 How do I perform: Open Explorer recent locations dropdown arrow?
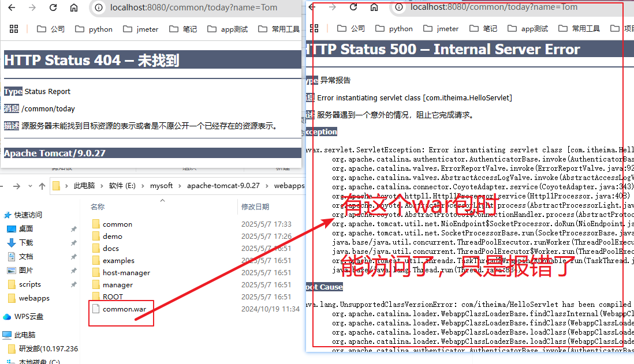(x=31, y=186)
